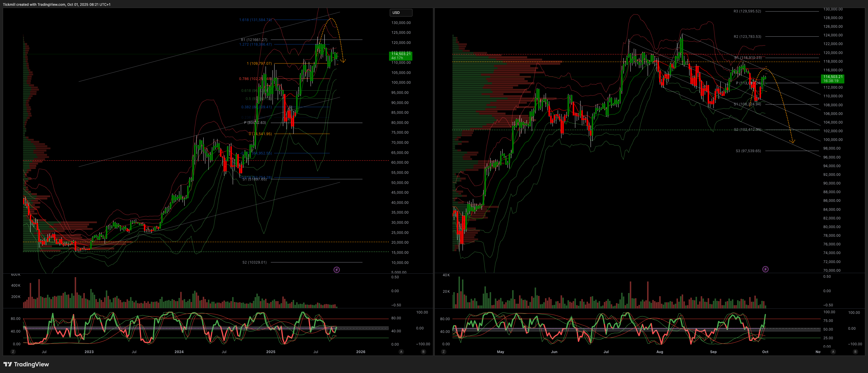Viewport: 868px width, 373px height.
Task: Click the Z timezone icon on right chart
Action: [x=443, y=352]
